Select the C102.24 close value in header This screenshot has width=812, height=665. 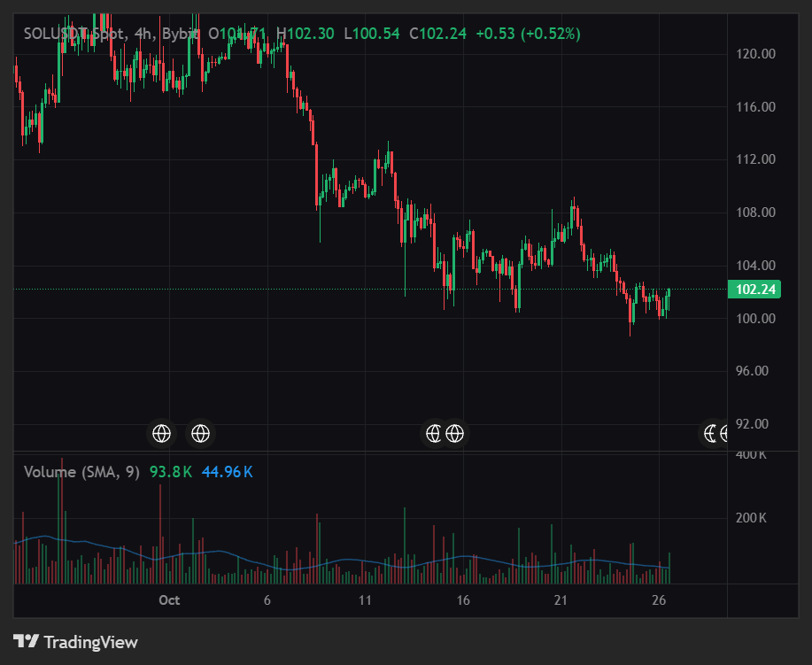(x=437, y=34)
